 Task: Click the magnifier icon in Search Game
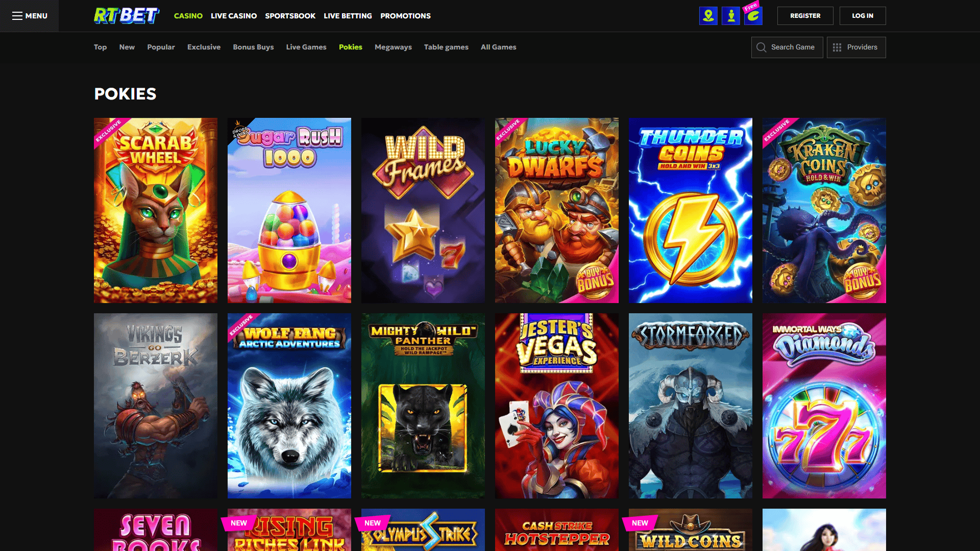[761, 47]
